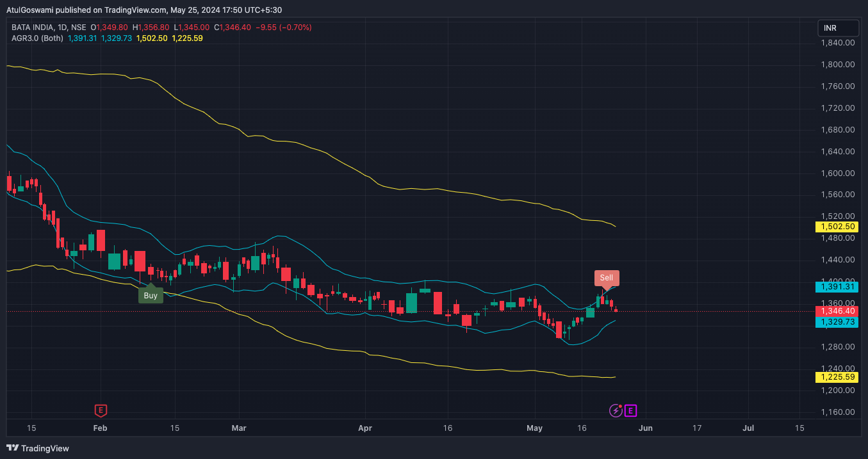Click the 1,680.00 price axis label
Image resolution: width=868 pixels, height=459 pixels.
[838, 130]
